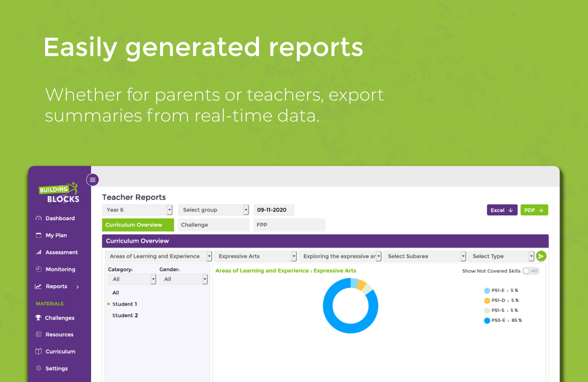Click the PS1-E light blue legend dot
This screenshot has width=588, height=382.
(x=487, y=290)
